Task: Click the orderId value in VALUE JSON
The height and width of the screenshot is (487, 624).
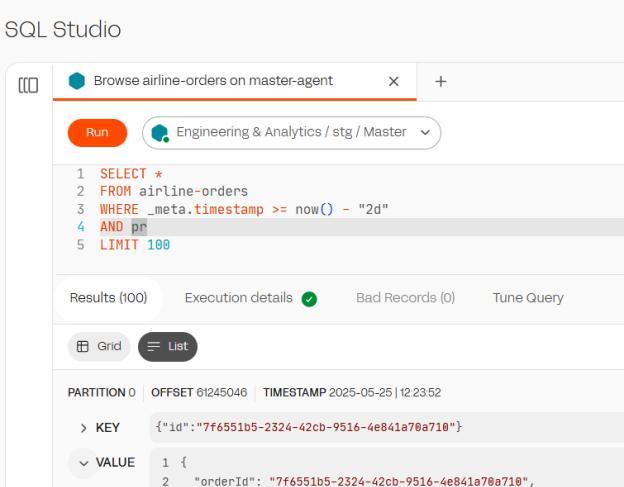Action: (398, 481)
